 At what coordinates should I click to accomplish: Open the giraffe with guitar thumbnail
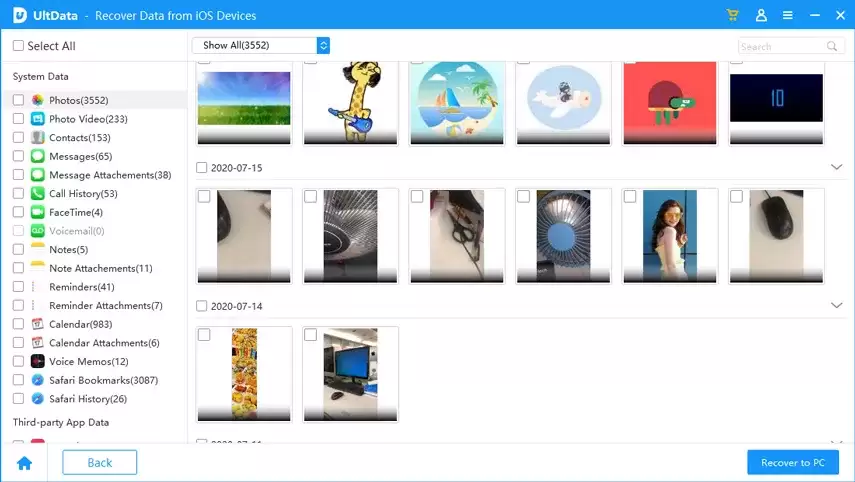coord(351,103)
